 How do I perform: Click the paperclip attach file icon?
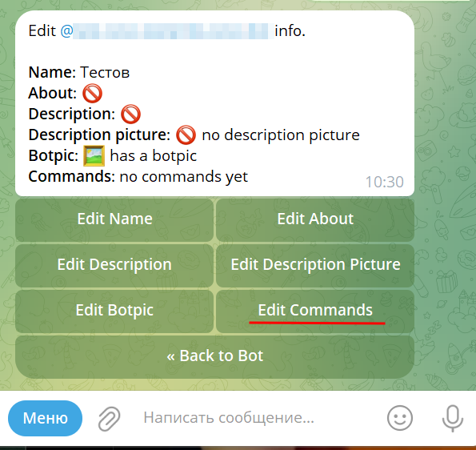click(x=109, y=419)
